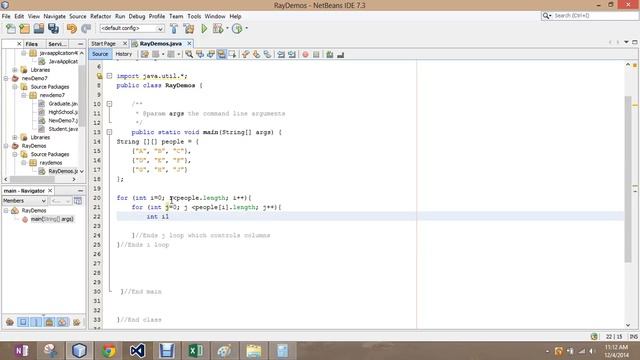Click the Stop Macro Recording icon
Image resolution: width=640 pixels, height=360 pixels.
point(316,54)
